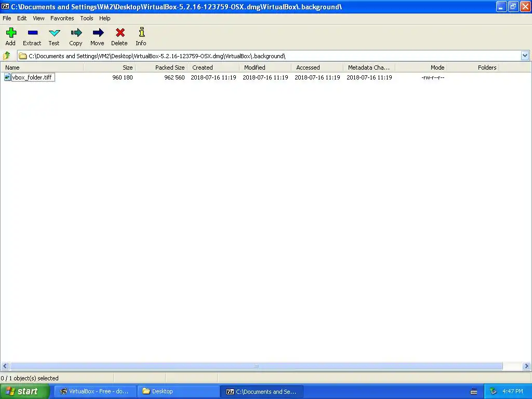532x399 pixels.
Task: Click the -rw-r--r-- mode value
Action: click(433, 77)
